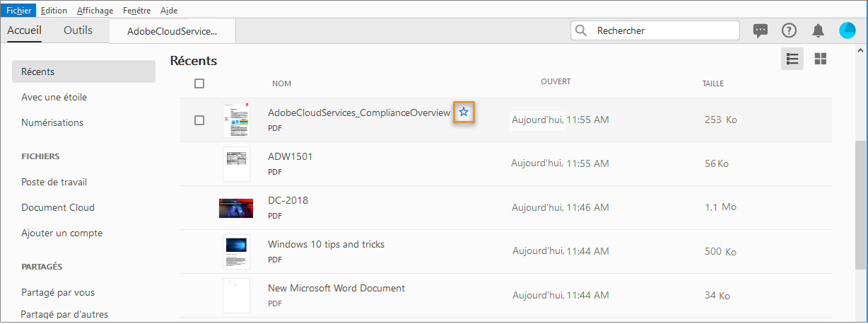Open Avec une étoile in sidebar
Image resolution: width=868 pixels, height=324 pixels.
tap(54, 97)
